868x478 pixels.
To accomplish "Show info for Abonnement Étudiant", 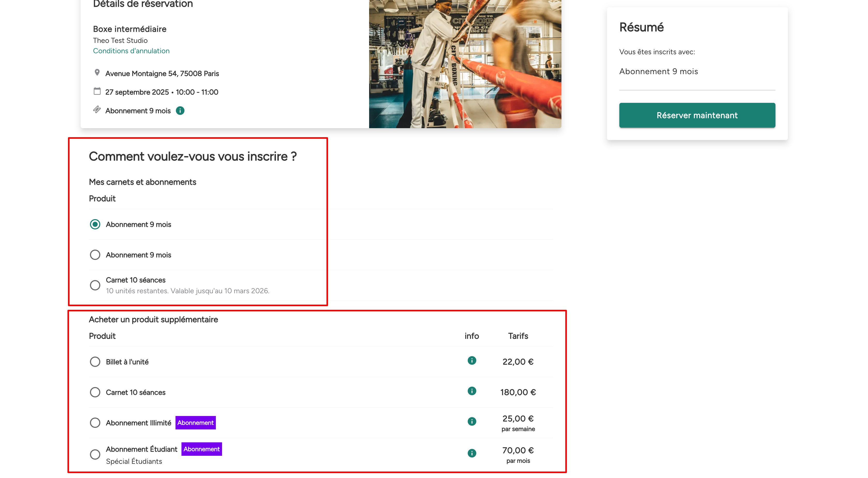I will click(x=472, y=453).
